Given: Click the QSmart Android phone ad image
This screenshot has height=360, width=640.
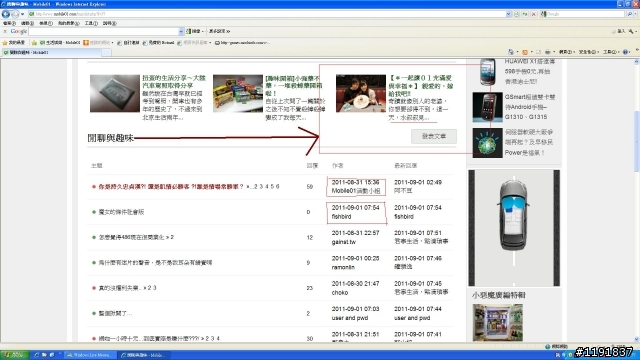Looking at the screenshot, I should point(487,107).
